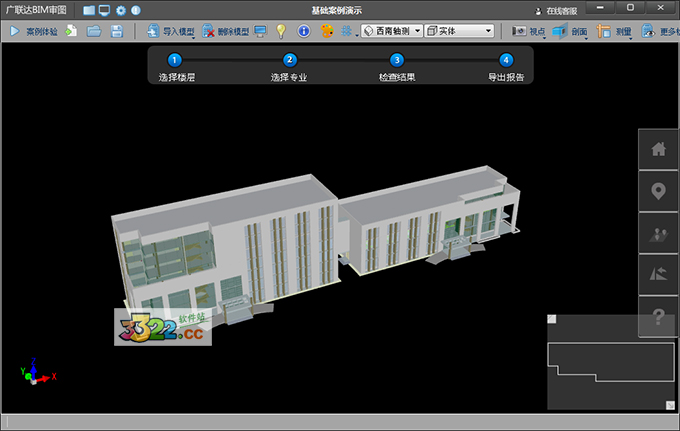
Task: Click the 视点 viewpoint tool
Action: [528, 31]
